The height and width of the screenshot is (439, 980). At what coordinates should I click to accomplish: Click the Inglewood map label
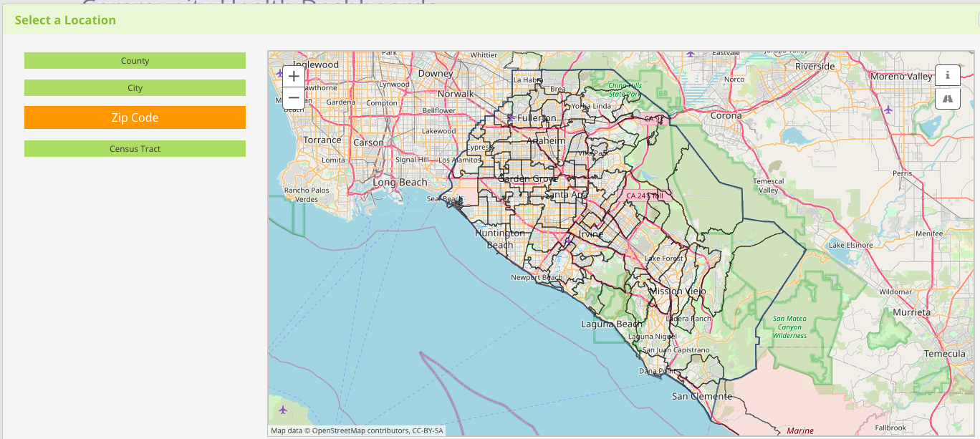tap(315, 64)
